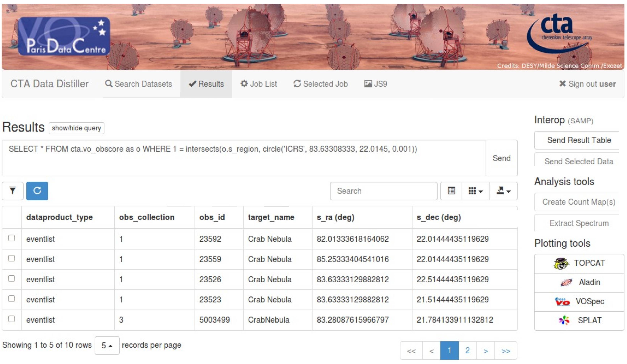Viewport: 627px width, 364px height.
Task: Go to next page with > button
Action: 486,351
